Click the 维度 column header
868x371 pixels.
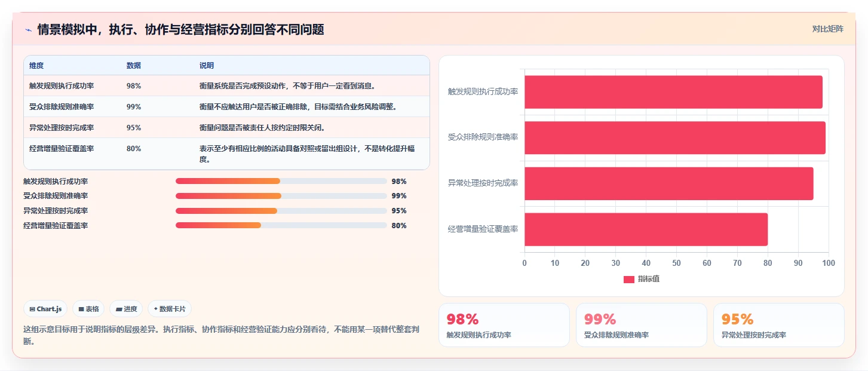click(x=36, y=66)
